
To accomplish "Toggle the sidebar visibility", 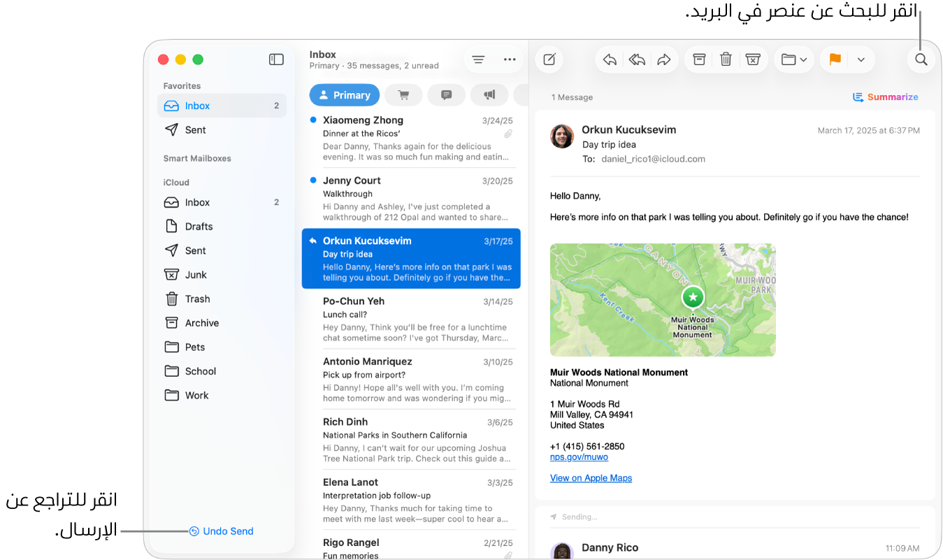I will tap(276, 60).
